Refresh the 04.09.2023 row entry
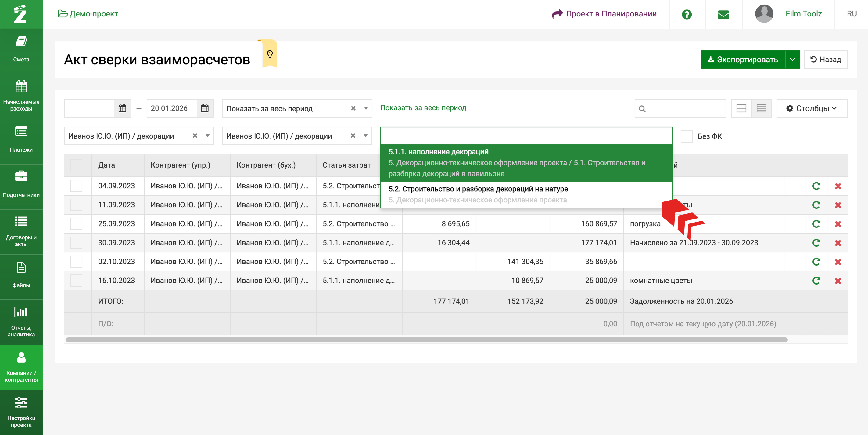Image resolution: width=868 pixels, height=435 pixels. (816, 186)
